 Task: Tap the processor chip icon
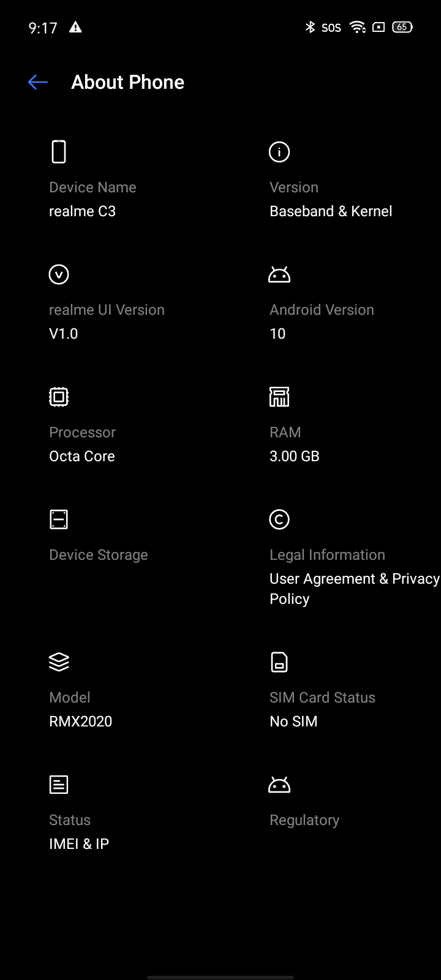59,397
